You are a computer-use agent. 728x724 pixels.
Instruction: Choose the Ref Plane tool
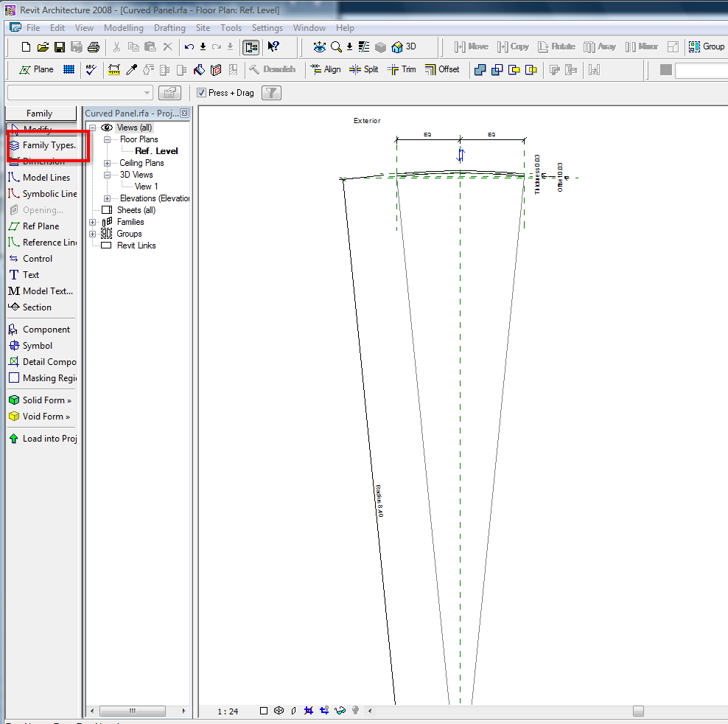point(41,226)
